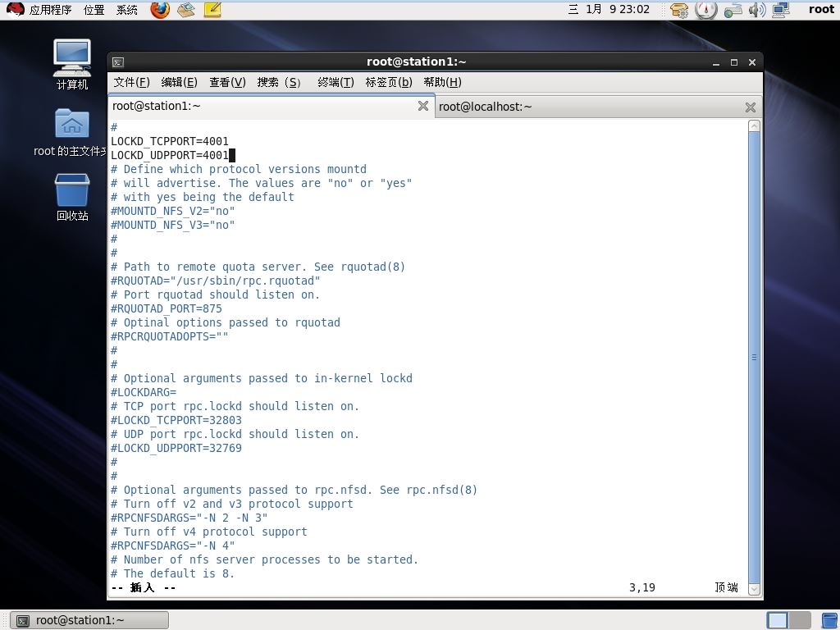The height and width of the screenshot is (630, 840).
Task: Open the 应用程序 panel menu
Action: point(50,10)
